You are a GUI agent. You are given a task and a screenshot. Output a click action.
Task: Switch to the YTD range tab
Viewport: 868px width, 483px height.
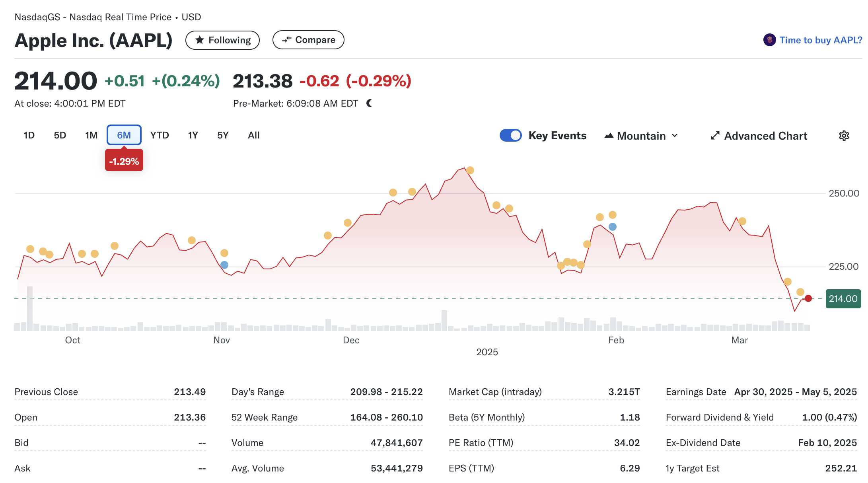click(160, 135)
